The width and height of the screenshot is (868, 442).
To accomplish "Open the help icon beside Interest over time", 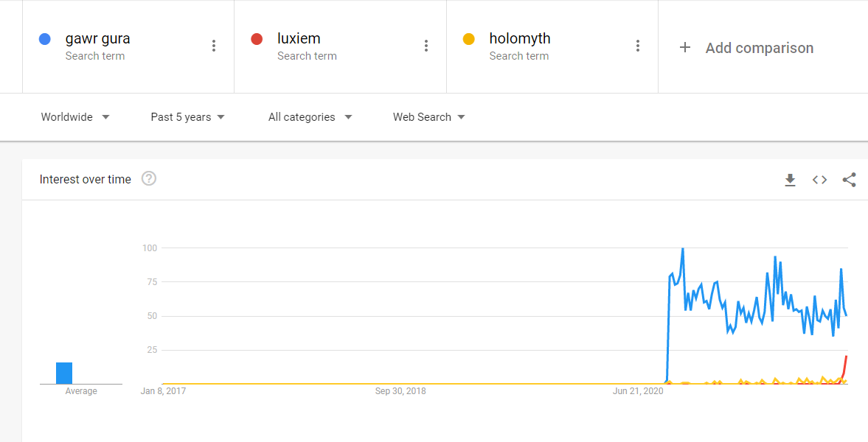I will tap(149, 179).
